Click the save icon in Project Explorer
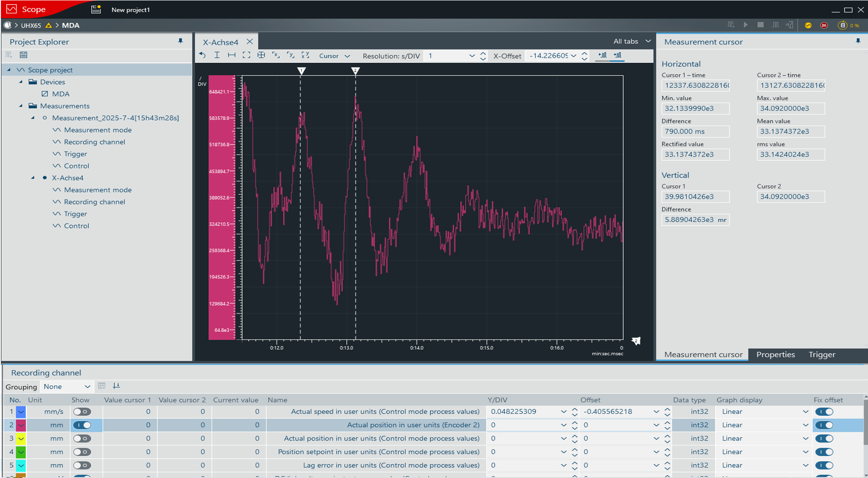Screen dimensions: 868x478 24,55
